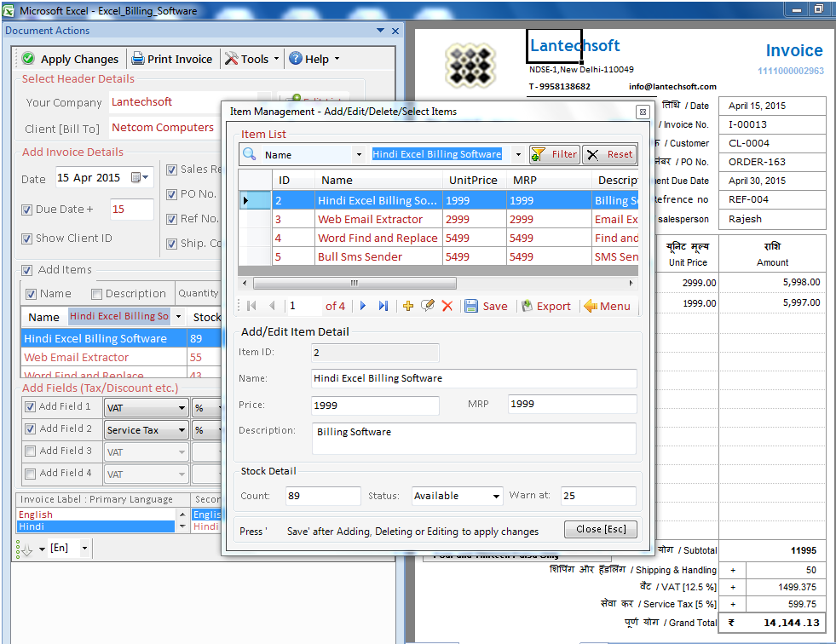Viewport: 836px width, 644px height.
Task: Go to next item record
Action: click(x=363, y=306)
